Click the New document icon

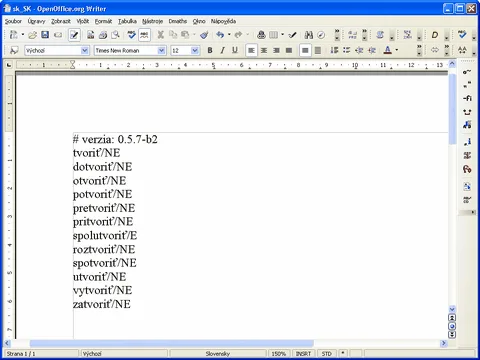(x=14, y=35)
